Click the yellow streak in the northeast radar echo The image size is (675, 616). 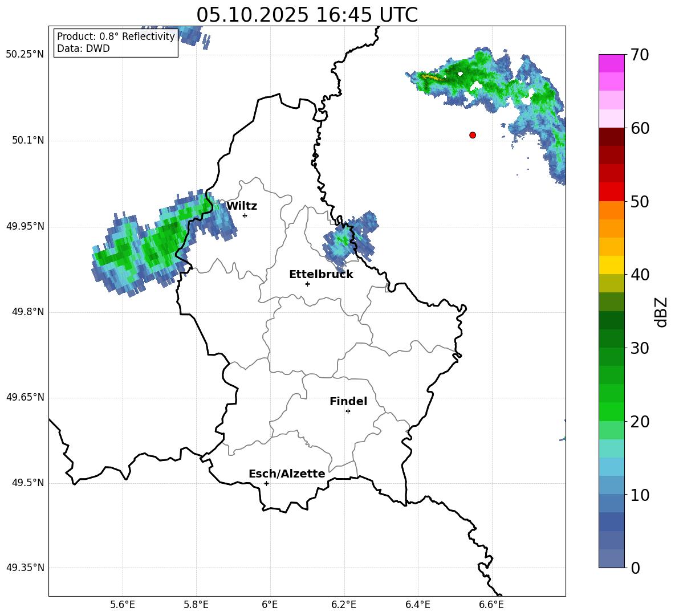coord(433,78)
